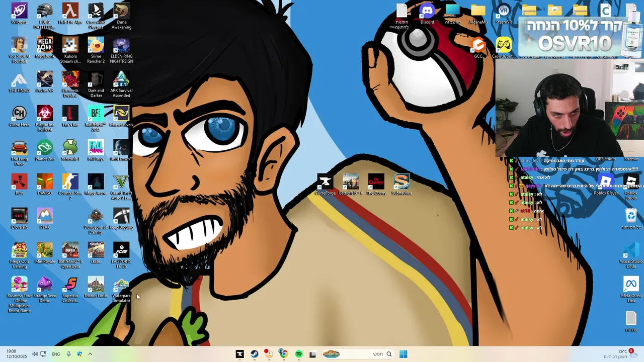This screenshot has height=362, width=644.
Task: Select the Waterpark Simulator icon
Action: pyautogui.click(x=121, y=289)
